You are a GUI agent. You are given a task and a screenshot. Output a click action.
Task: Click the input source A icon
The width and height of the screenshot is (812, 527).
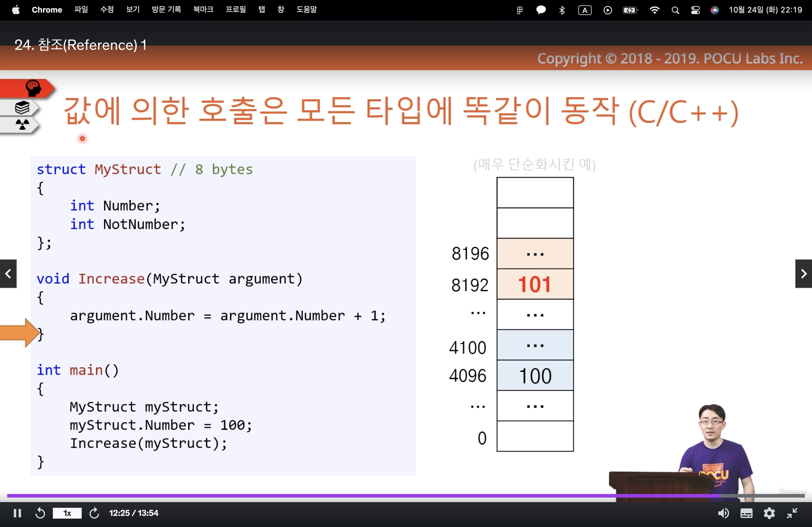pyautogui.click(x=584, y=10)
